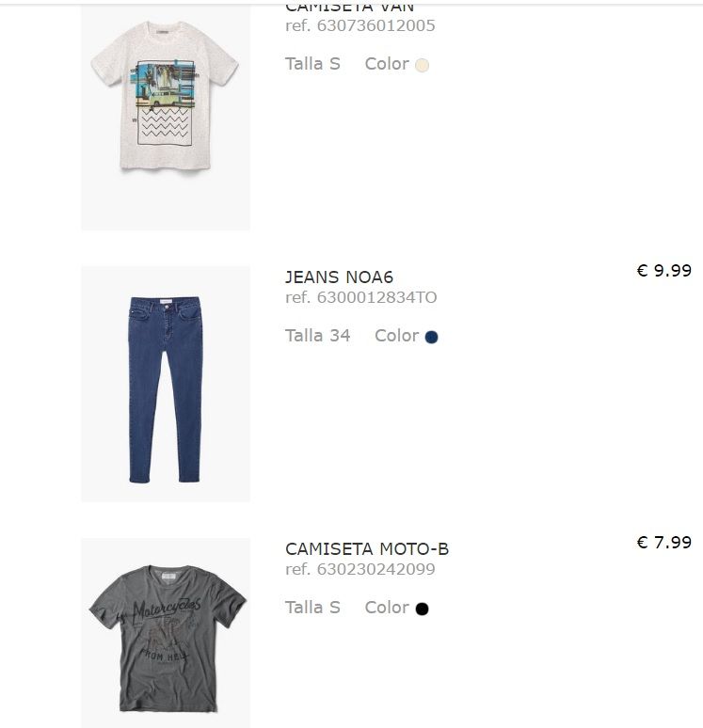Click the partially visible CAMISETA VAN title
The image size is (703, 728).
pyautogui.click(x=349, y=8)
